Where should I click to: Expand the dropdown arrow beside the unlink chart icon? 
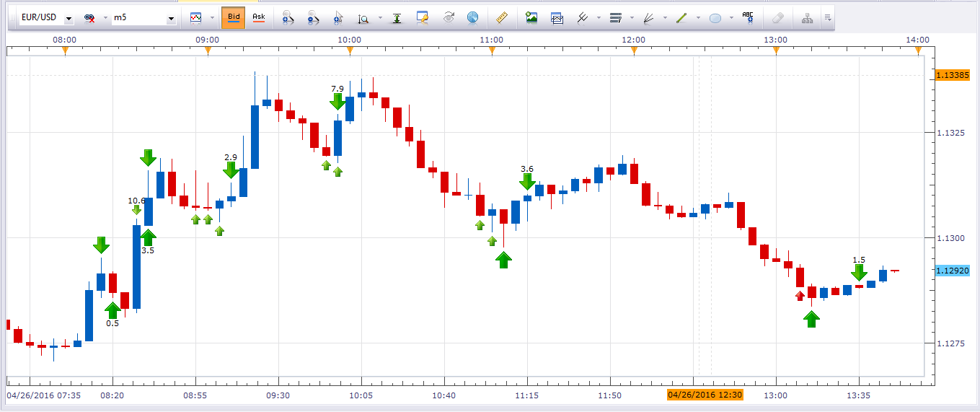click(x=105, y=17)
